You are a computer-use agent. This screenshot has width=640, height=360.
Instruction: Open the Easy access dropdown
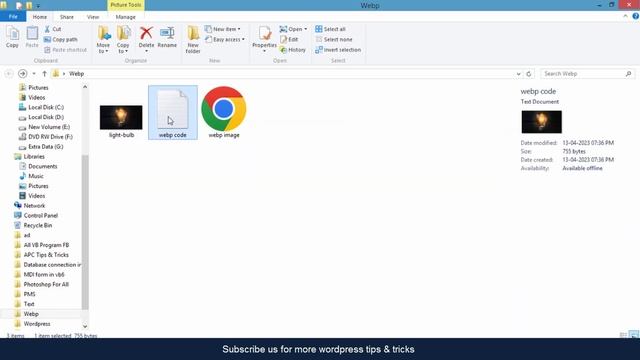tap(225, 40)
